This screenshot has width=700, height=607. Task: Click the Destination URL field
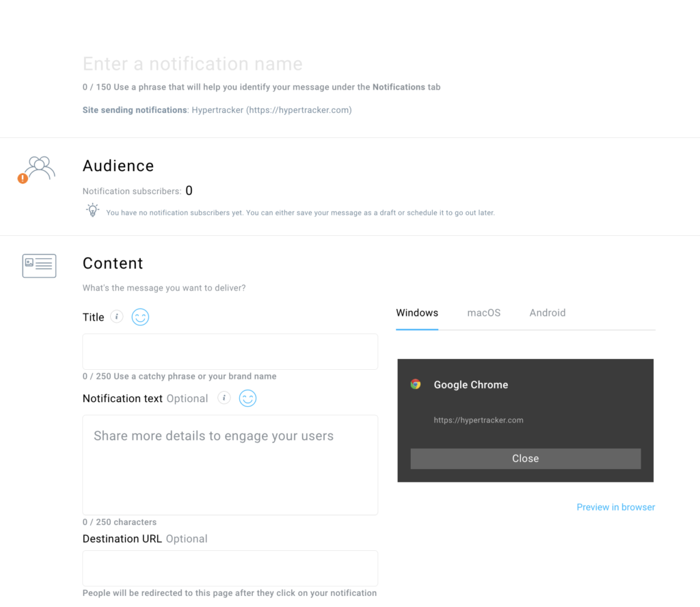coord(230,568)
